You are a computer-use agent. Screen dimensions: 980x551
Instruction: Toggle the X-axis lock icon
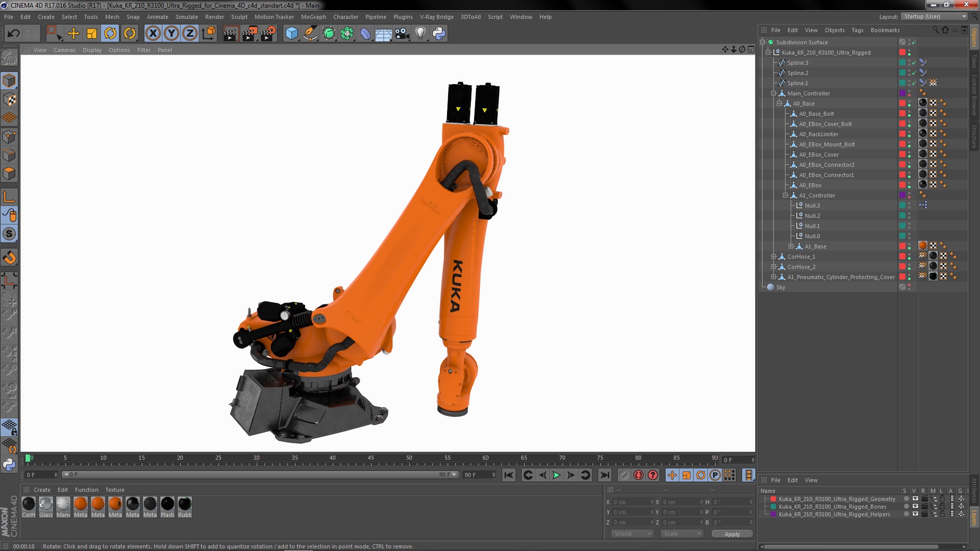pos(153,34)
